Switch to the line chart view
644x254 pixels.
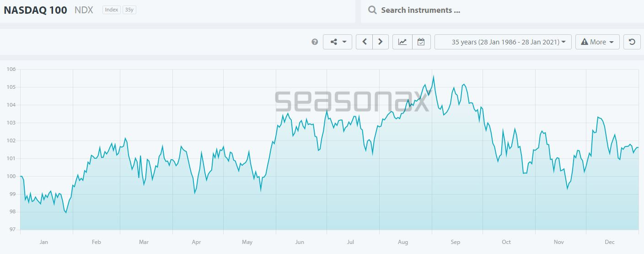402,42
